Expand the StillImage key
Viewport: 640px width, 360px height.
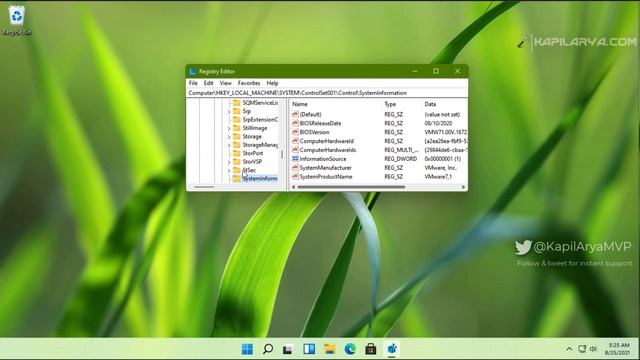coord(229,129)
